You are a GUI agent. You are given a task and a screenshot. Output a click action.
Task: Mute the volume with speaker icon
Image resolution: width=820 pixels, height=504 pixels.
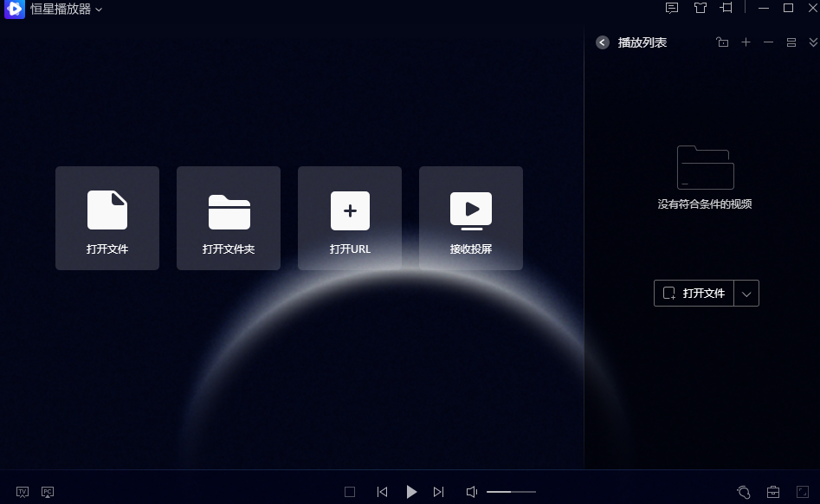click(470, 491)
